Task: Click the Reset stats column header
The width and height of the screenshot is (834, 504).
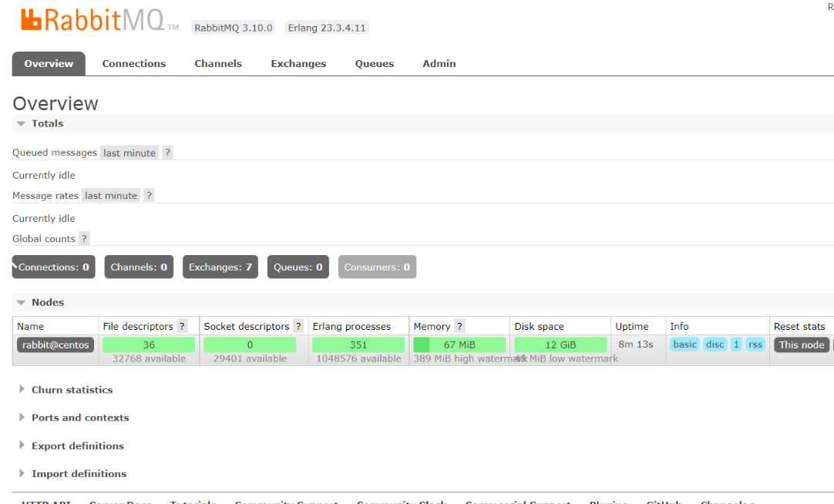Action: click(799, 326)
